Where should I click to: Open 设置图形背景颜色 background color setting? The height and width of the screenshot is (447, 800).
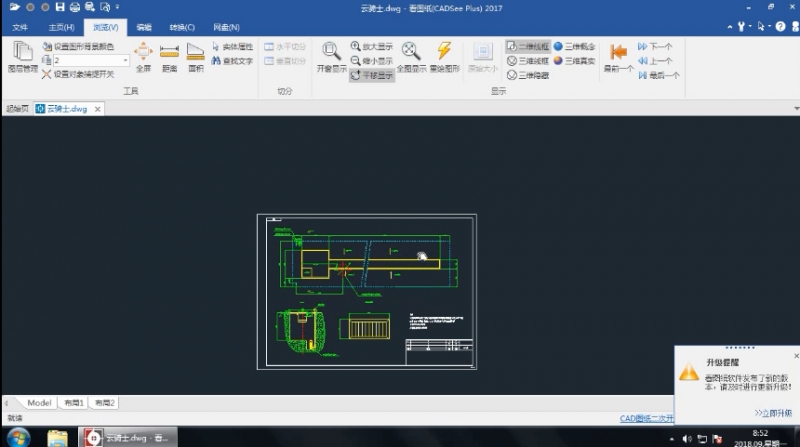pyautogui.click(x=78, y=46)
